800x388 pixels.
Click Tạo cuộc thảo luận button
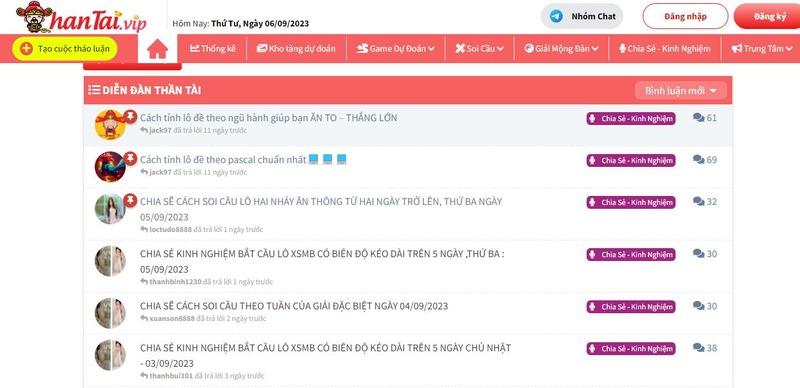(65, 48)
